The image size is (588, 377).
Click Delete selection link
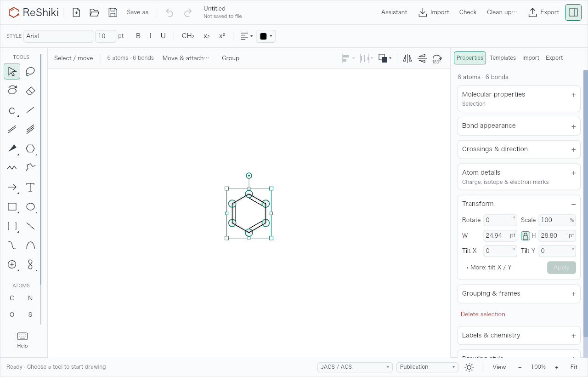coord(483,314)
